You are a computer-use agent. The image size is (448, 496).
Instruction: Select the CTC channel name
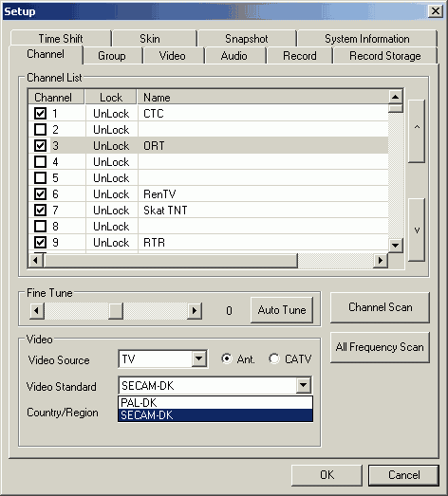click(x=154, y=114)
